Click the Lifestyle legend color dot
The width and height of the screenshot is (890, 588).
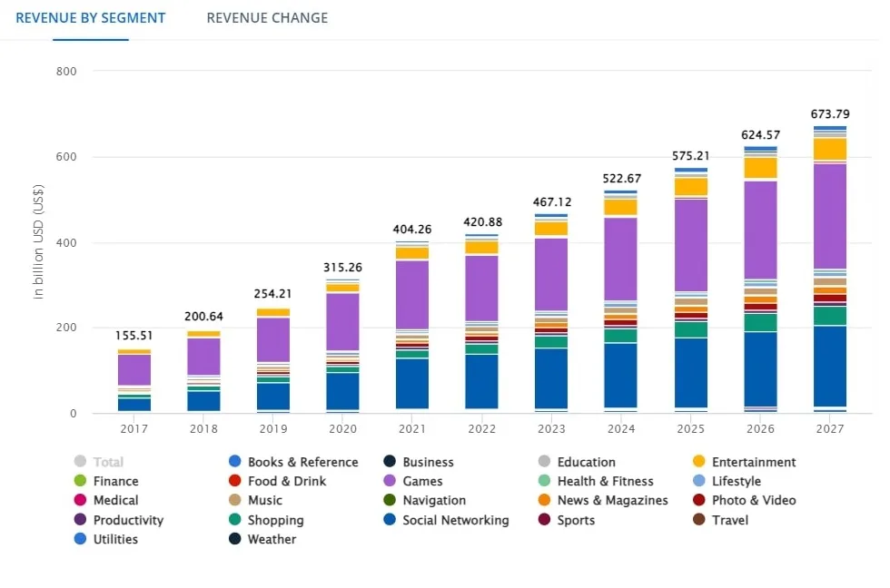tap(699, 481)
